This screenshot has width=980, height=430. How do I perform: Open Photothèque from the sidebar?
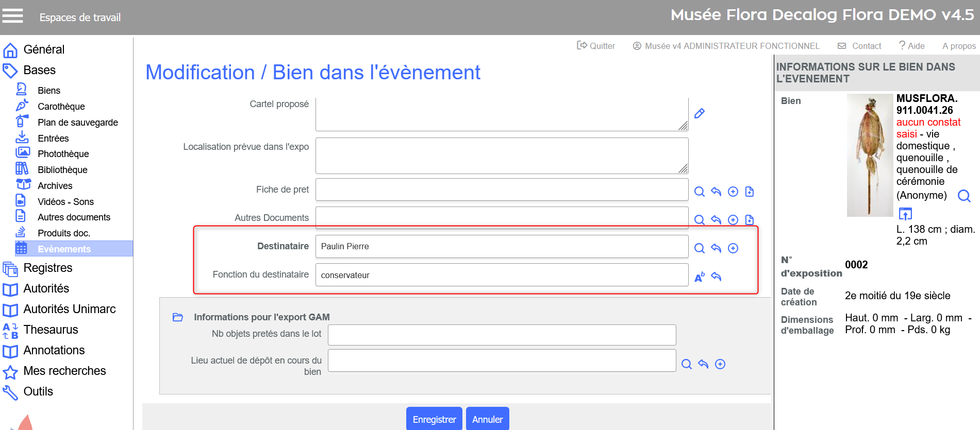63,154
